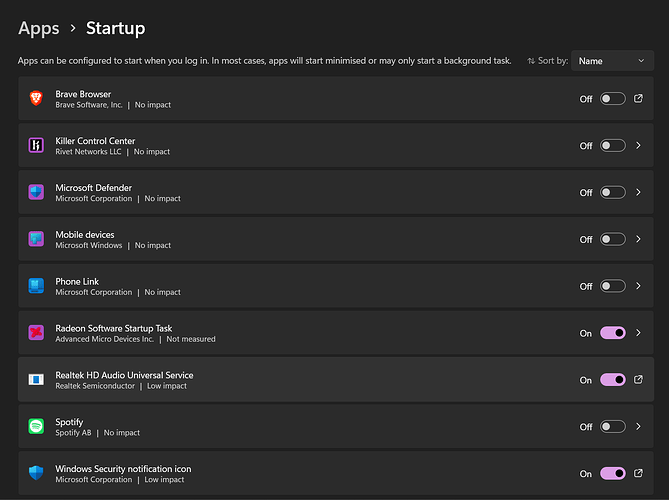Enable Brave Browser startup toggle

coord(612,99)
